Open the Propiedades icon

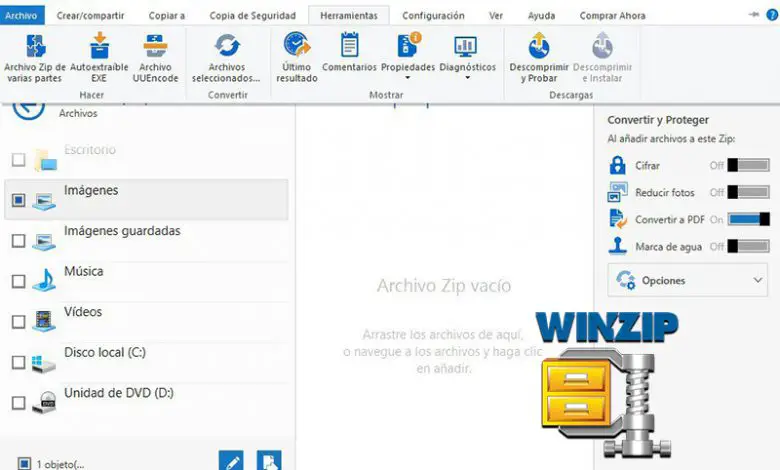tap(408, 45)
